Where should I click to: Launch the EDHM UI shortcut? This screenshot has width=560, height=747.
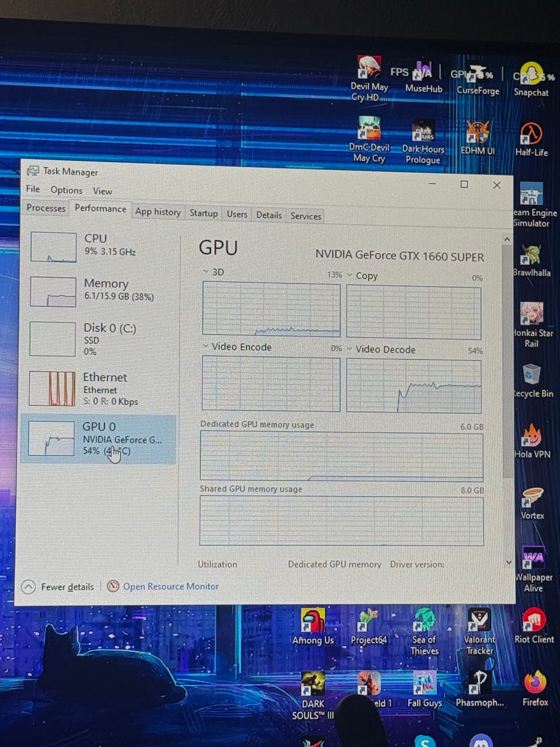[478, 138]
